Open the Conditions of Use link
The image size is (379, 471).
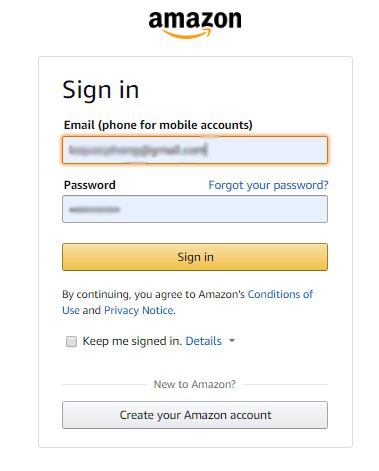(x=280, y=294)
